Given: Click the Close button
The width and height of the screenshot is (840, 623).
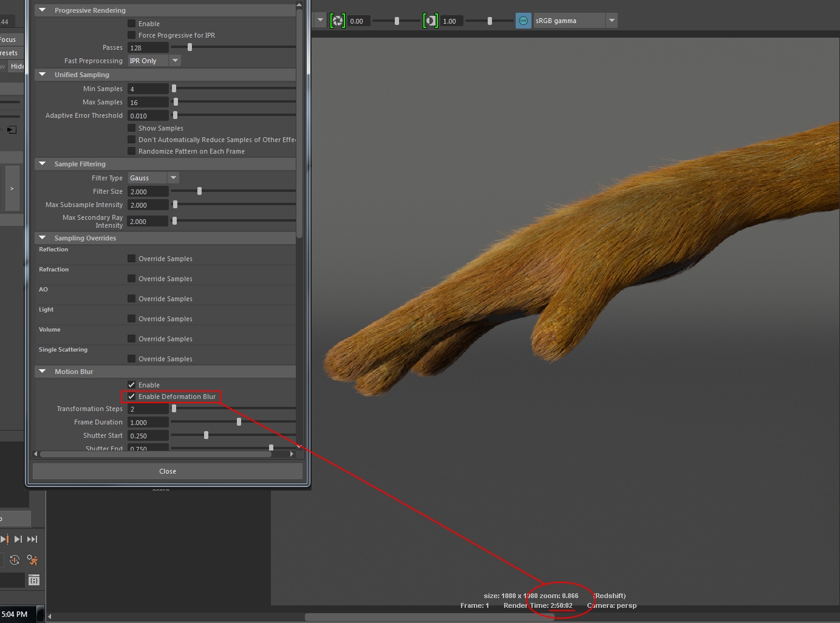Looking at the screenshot, I should point(168,471).
